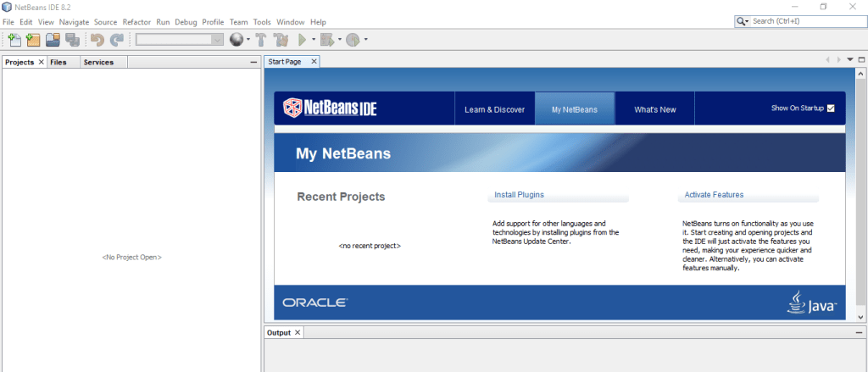Screen dimensions: 868x372
Task: Open the Refactor menu
Action: click(x=136, y=21)
